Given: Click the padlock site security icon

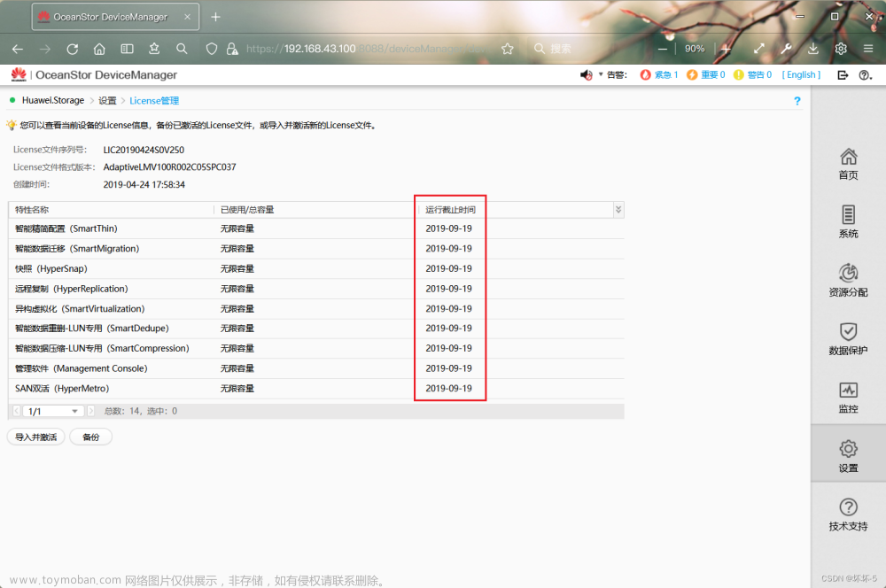Looking at the screenshot, I should [231, 49].
